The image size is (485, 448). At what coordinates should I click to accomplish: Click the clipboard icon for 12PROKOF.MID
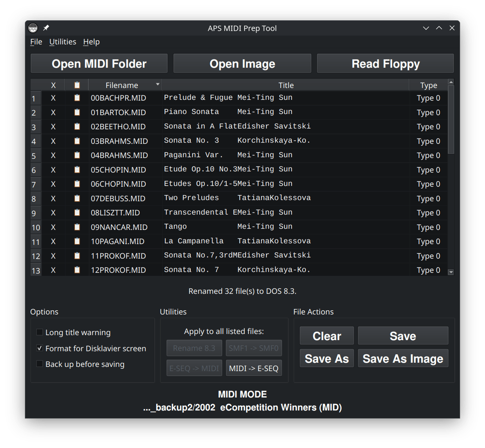77,270
